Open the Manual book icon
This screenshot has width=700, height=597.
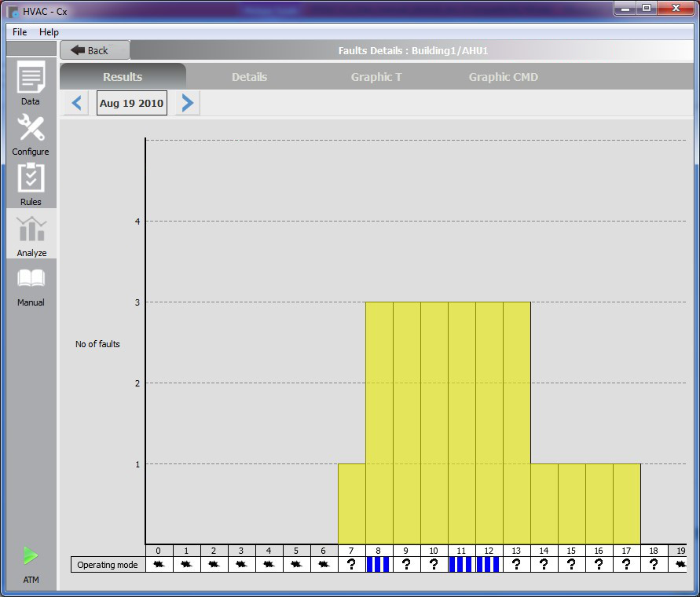[31, 284]
